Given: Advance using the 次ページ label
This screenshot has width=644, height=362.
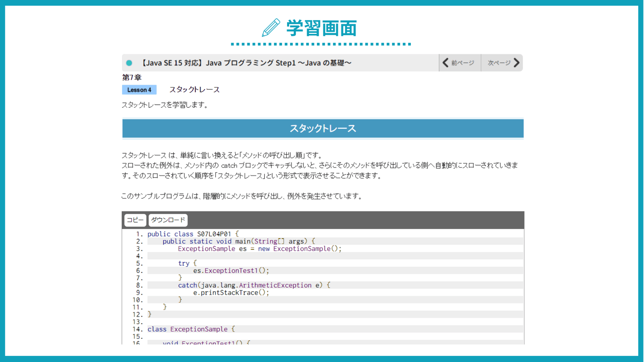Looking at the screenshot, I should click(499, 63).
